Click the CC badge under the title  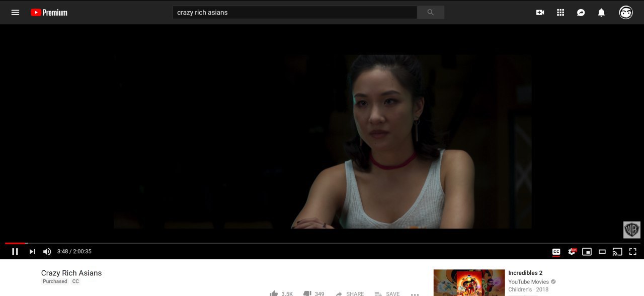point(75,281)
